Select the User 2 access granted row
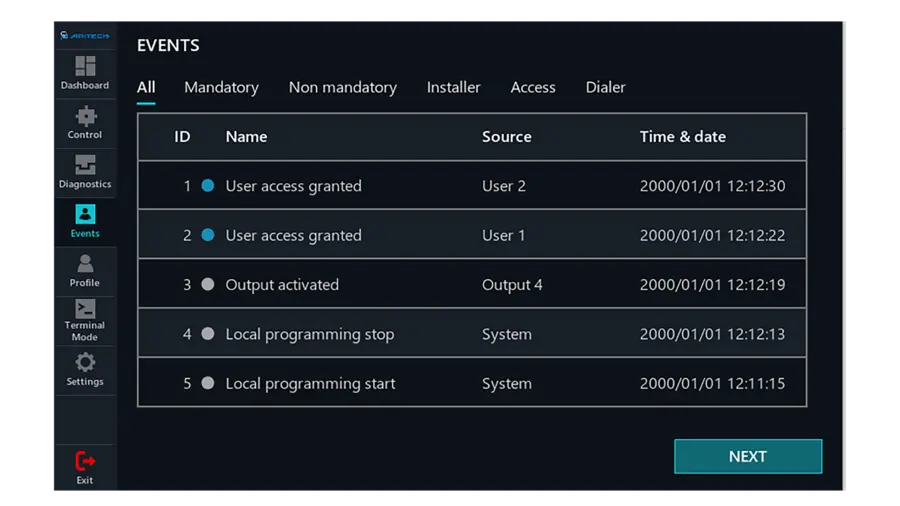This screenshot has height=506, width=900. pos(471,186)
